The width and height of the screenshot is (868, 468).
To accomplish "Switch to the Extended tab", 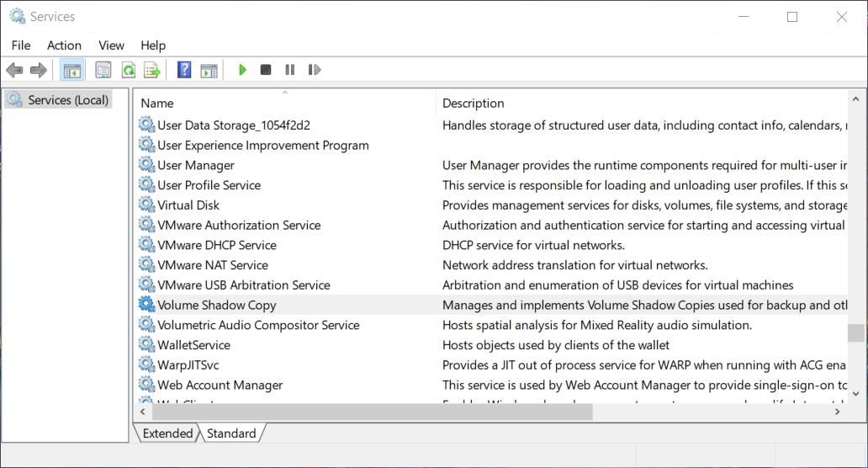I will click(x=167, y=433).
